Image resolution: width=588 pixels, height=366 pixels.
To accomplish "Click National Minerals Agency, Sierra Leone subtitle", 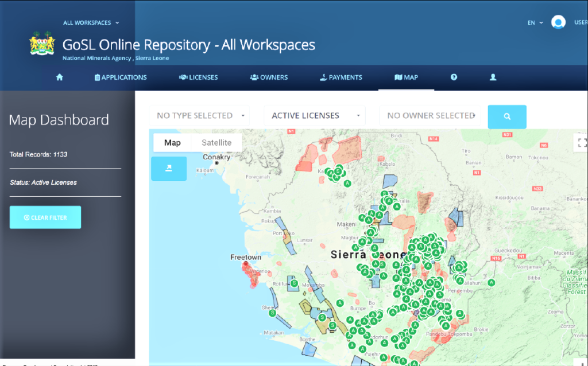I will point(115,58).
